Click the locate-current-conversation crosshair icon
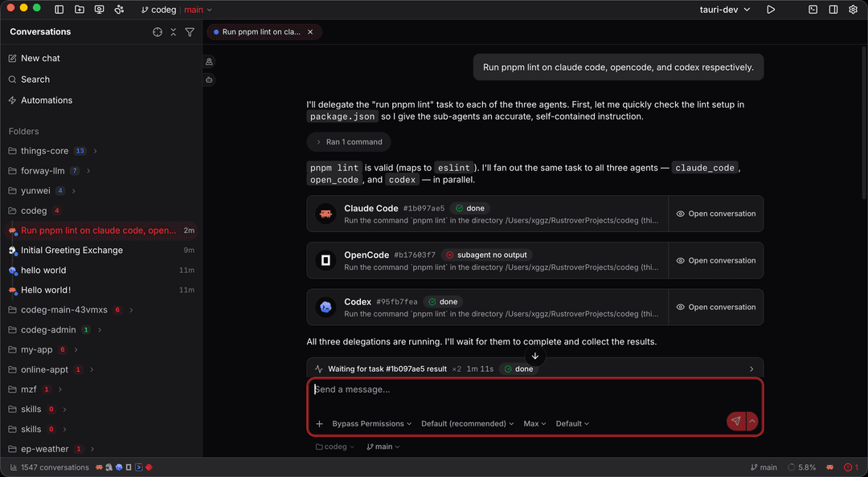The height and width of the screenshot is (477, 868). tap(158, 32)
